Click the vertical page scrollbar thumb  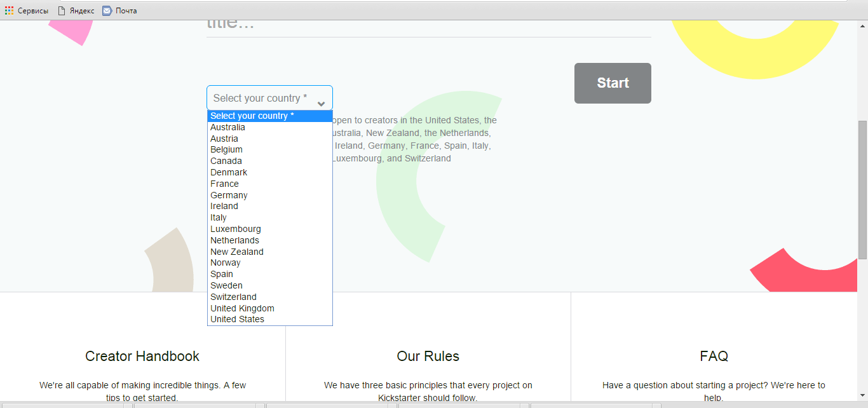click(x=862, y=189)
